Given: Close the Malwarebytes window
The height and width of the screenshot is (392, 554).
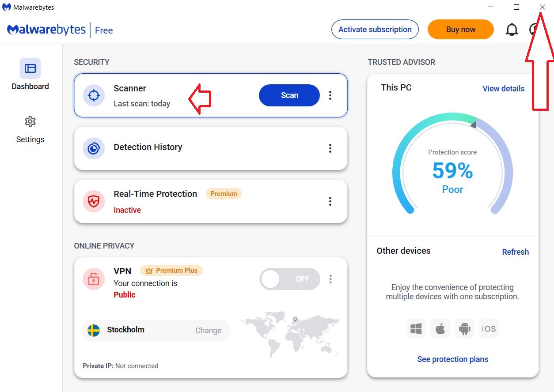Looking at the screenshot, I should (543, 7).
